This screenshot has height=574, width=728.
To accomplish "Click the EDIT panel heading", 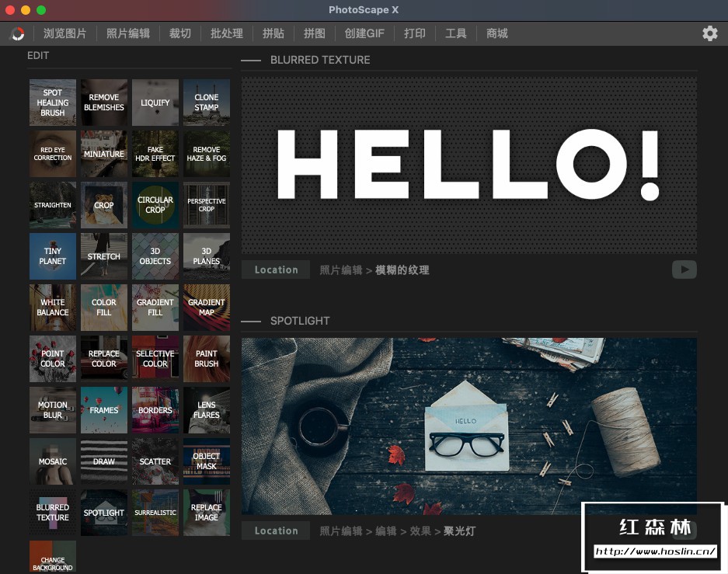I will click(x=38, y=56).
